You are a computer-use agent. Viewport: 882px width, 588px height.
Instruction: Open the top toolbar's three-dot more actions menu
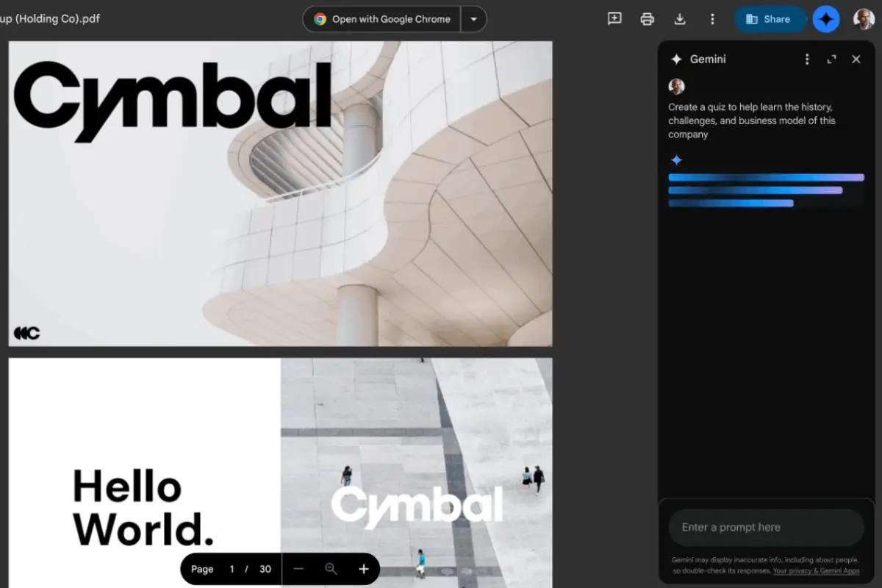(x=712, y=19)
